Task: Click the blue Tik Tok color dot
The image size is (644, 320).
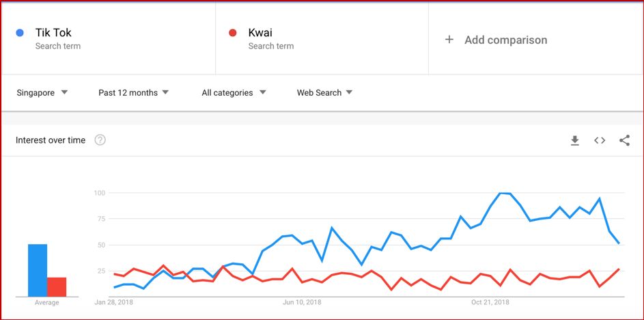Action: coord(20,33)
